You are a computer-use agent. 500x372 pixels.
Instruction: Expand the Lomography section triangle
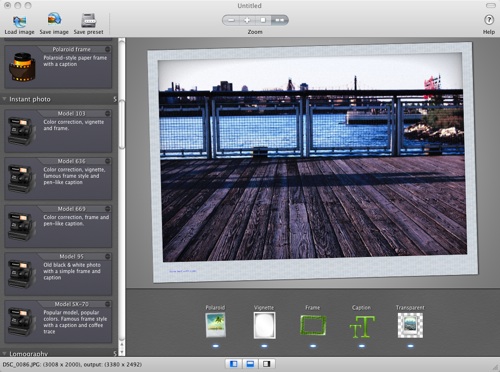coord(4,353)
